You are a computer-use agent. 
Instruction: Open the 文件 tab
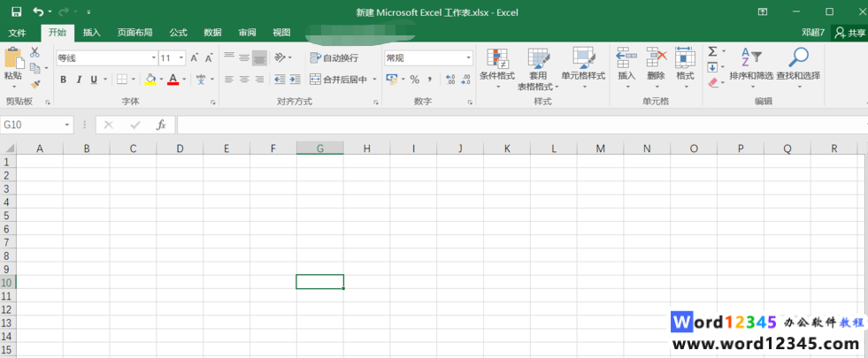pos(17,33)
